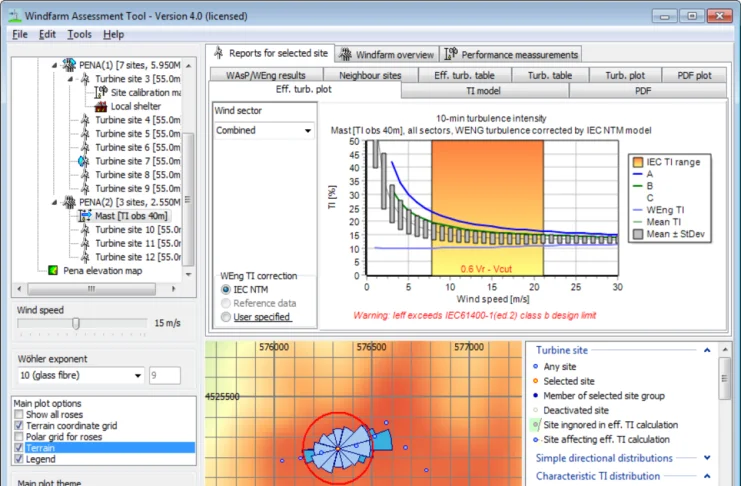Open the TI model tab
This screenshot has width=741, height=486.
tap(485, 90)
